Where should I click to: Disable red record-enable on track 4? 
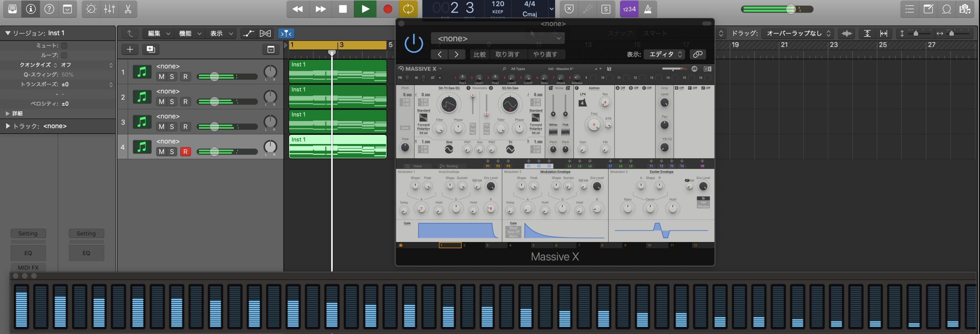(186, 152)
